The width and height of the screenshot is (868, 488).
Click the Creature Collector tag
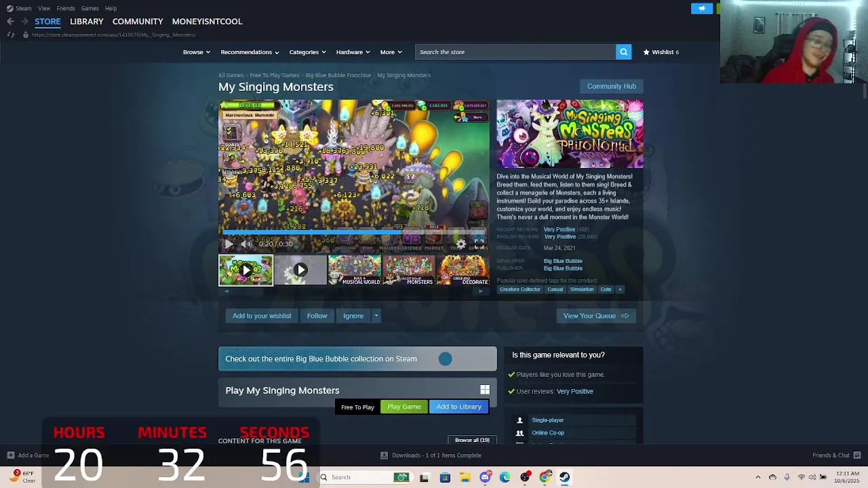(520, 289)
